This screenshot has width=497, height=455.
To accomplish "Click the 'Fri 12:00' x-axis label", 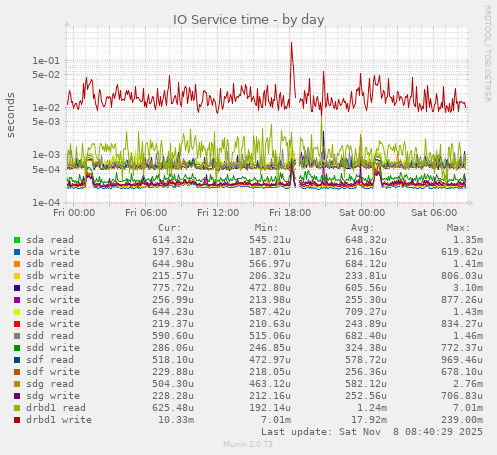I will [x=218, y=213].
